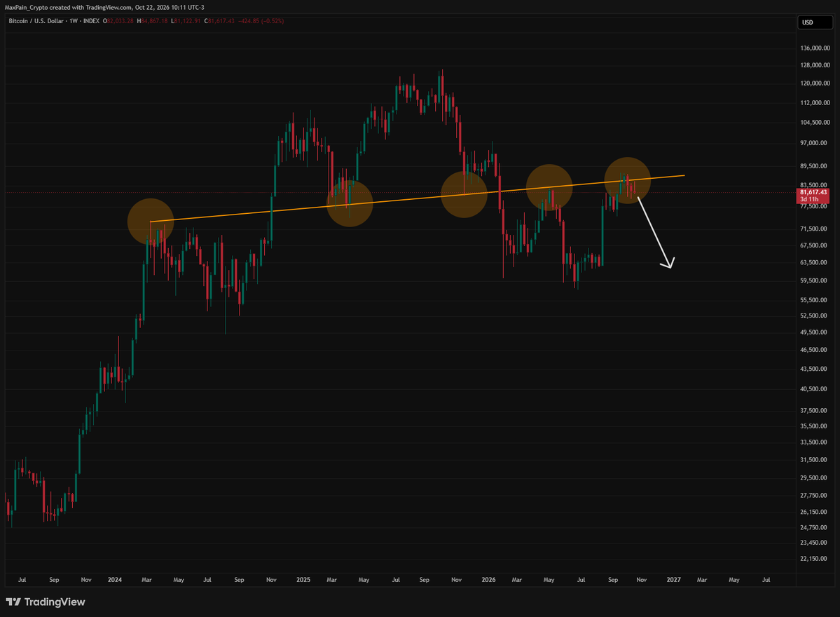Select the Bitcoin / U.S. Dollar symbol title
This screenshot has width=840, height=617.
tap(36, 21)
